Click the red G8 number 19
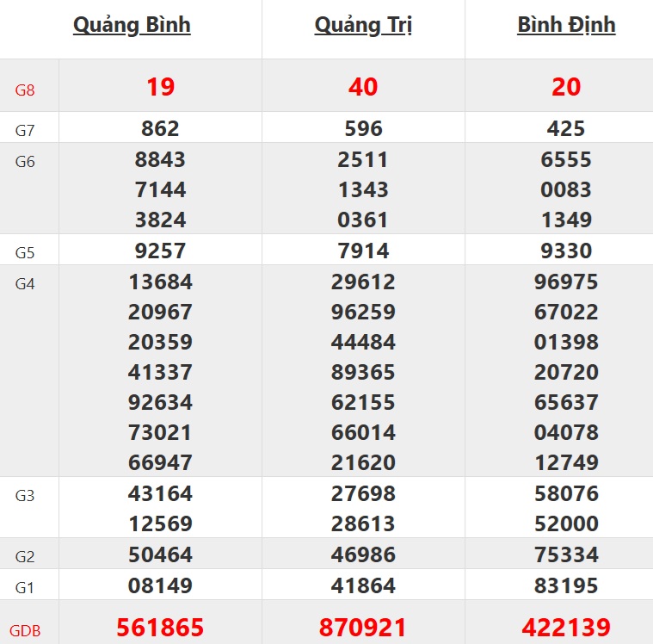653x644 pixels. [x=160, y=87]
